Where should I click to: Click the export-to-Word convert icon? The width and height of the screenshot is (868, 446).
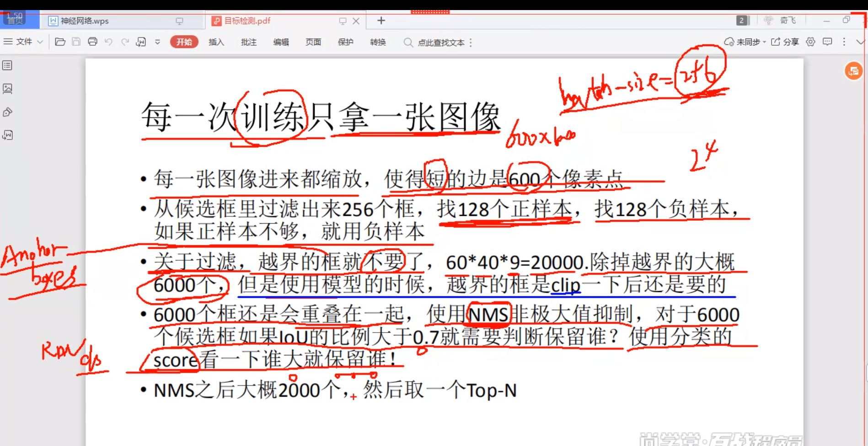pos(141,42)
